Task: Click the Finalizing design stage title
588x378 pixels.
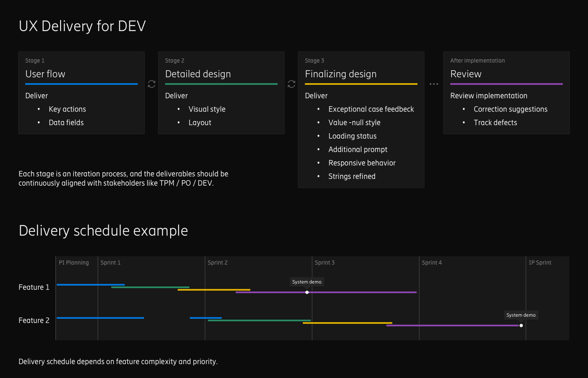Action: (341, 74)
